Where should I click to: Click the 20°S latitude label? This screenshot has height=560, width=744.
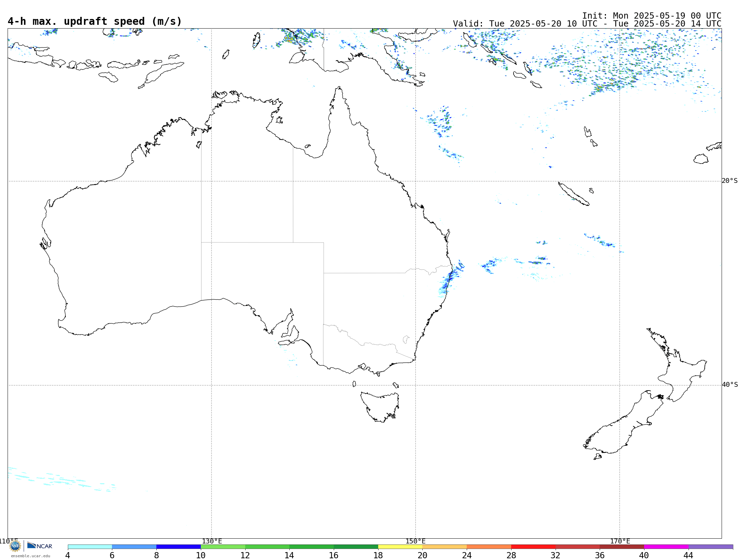point(730,181)
